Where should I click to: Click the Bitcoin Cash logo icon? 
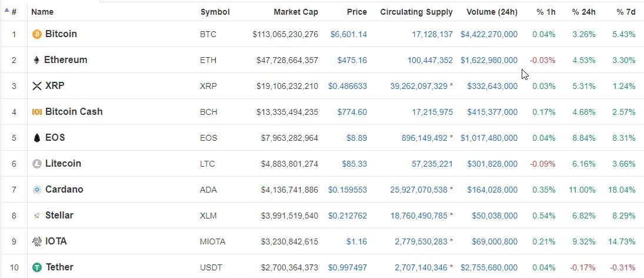[37, 112]
